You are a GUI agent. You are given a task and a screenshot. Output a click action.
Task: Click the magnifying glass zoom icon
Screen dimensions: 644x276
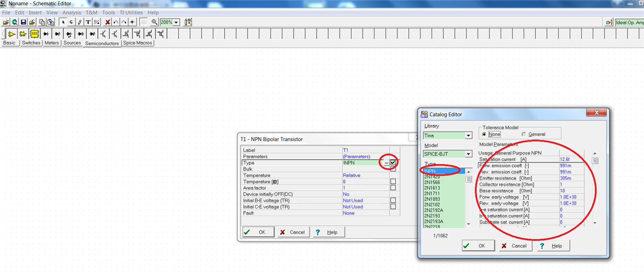[x=154, y=22]
